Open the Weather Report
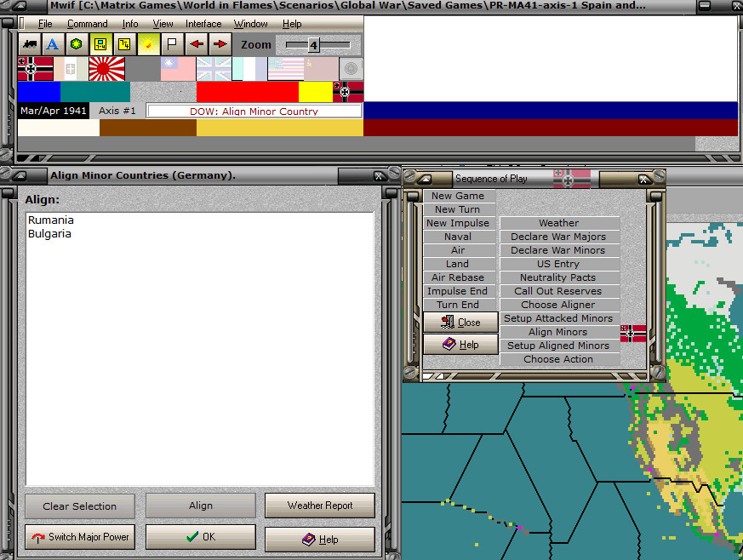The image size is (743, 560). coord(320,506)
